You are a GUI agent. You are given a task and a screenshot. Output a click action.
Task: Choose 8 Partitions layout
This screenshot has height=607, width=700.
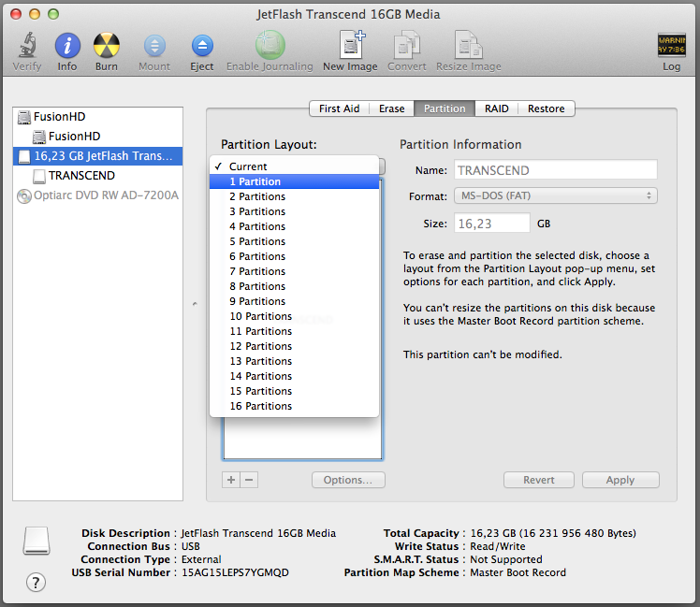(x=294, y=286)
